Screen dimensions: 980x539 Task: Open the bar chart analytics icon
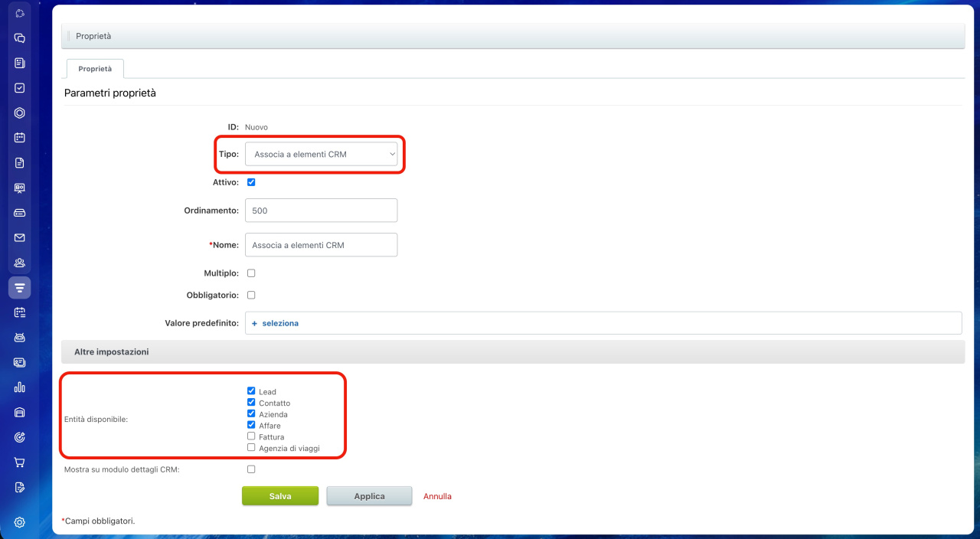coord(20,387)
